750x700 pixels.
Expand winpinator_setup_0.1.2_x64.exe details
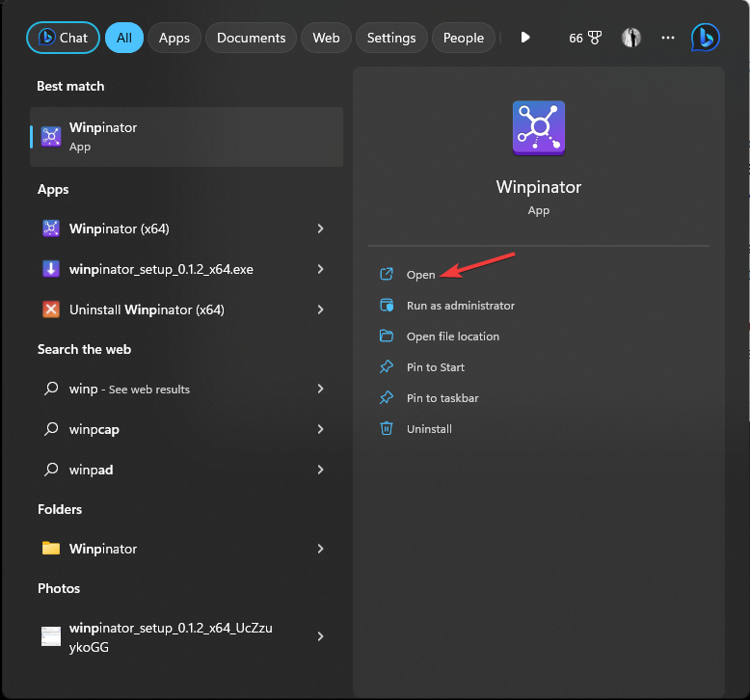point(320,269)
